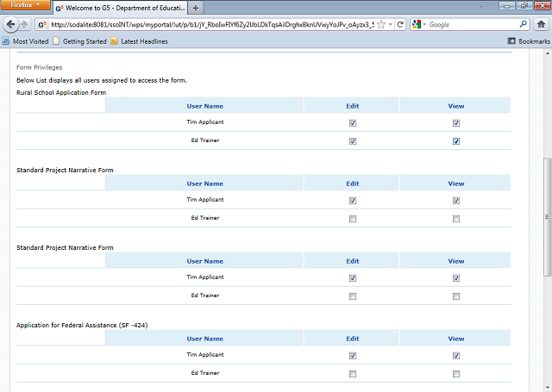
Task: Enable Edit for Ed Trainer, SF-424 form
Action: pyautogui.click(x=353, y=374)
